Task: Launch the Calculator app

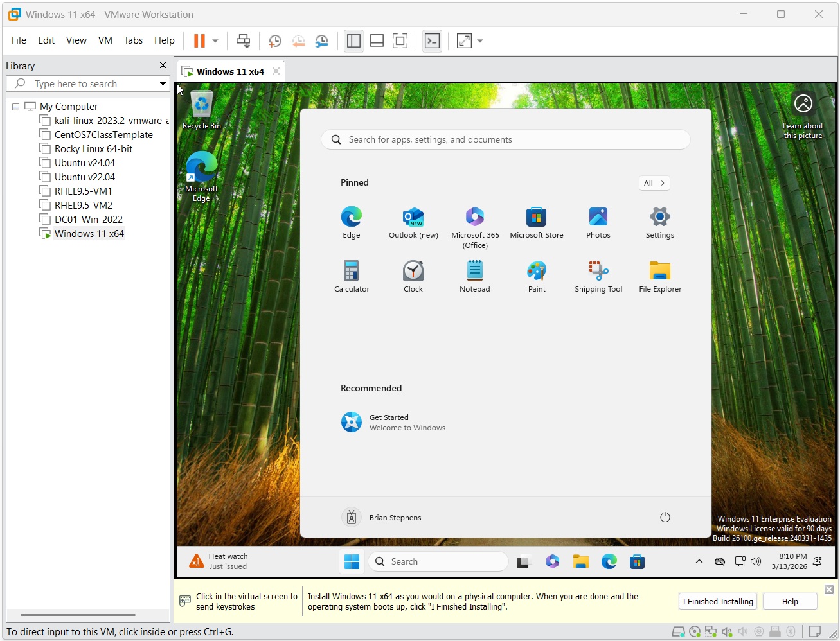Action: (x=352, y=276)
